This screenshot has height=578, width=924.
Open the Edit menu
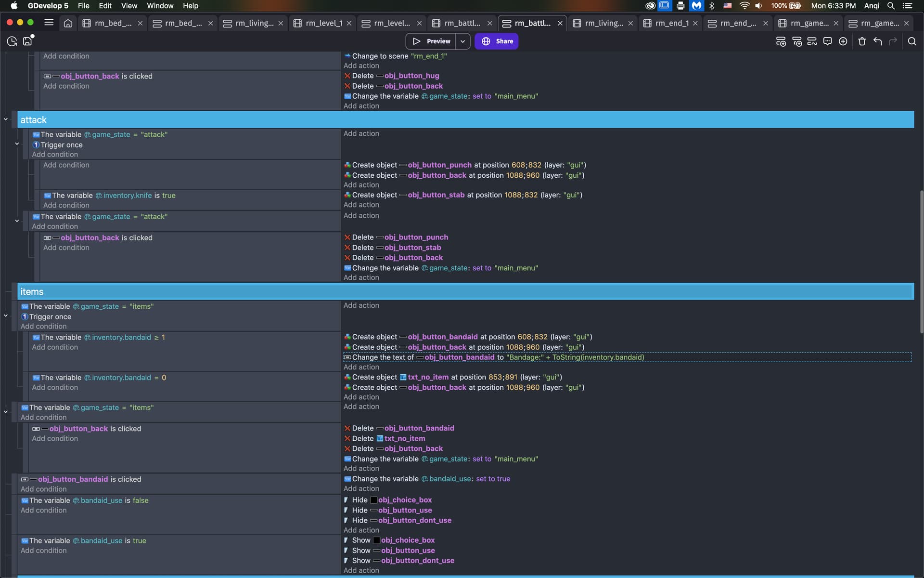click(x=105, y=6)
